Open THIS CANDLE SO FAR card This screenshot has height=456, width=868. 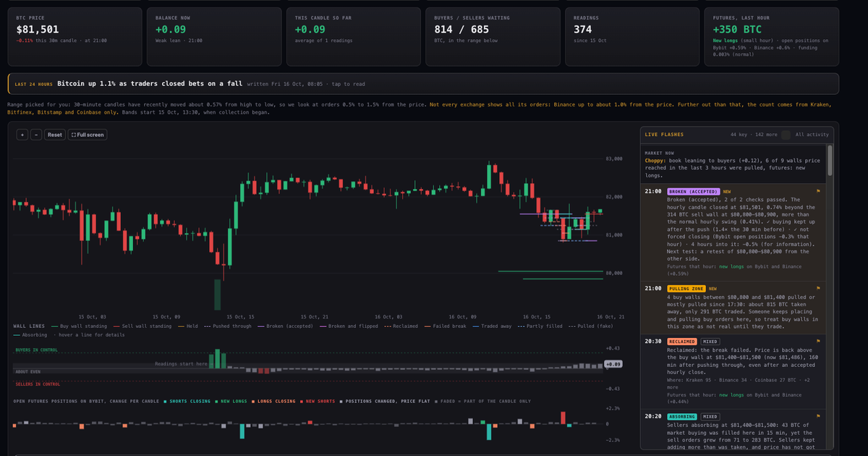pyautogui.click(x=354, y=36)
